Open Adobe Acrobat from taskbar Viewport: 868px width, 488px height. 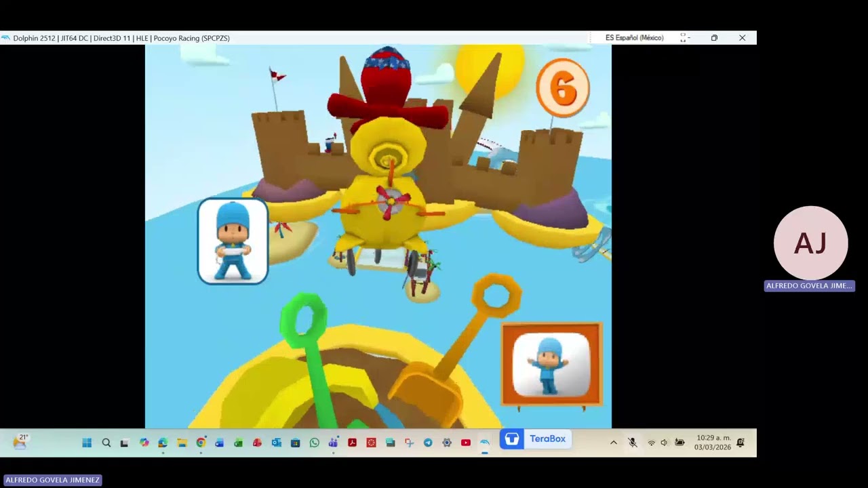click(x=352, y=443)
